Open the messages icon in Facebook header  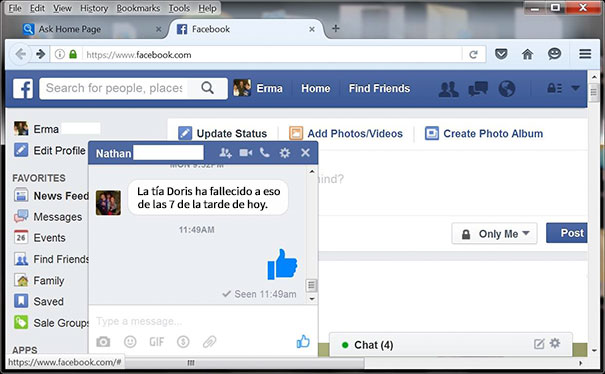478,89
